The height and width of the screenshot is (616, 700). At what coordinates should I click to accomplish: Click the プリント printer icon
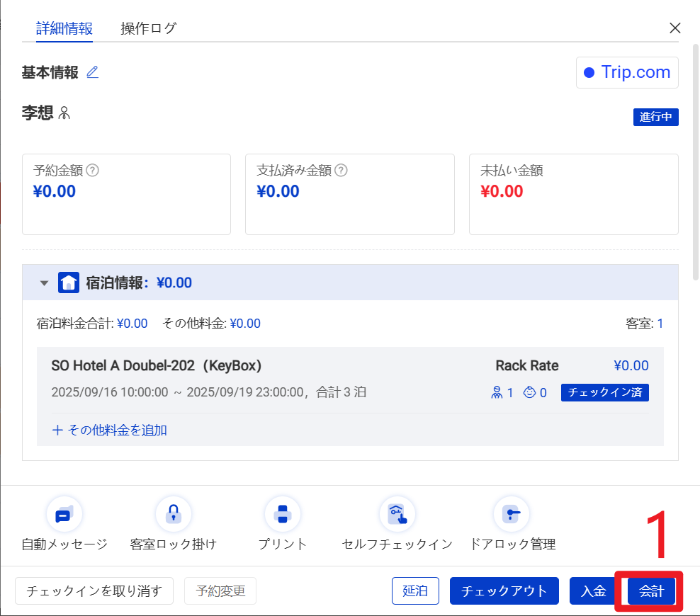coord(282,514)
